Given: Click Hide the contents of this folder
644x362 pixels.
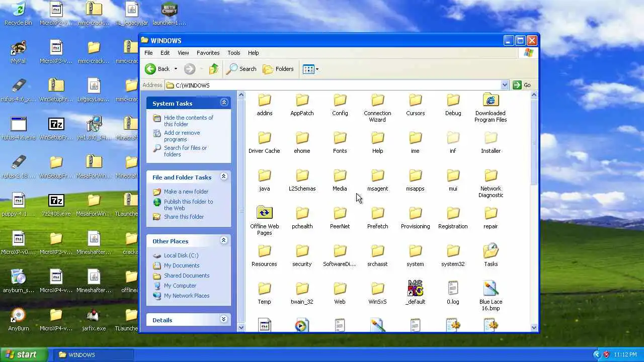Looking at the screenshot, I should 189,121.
